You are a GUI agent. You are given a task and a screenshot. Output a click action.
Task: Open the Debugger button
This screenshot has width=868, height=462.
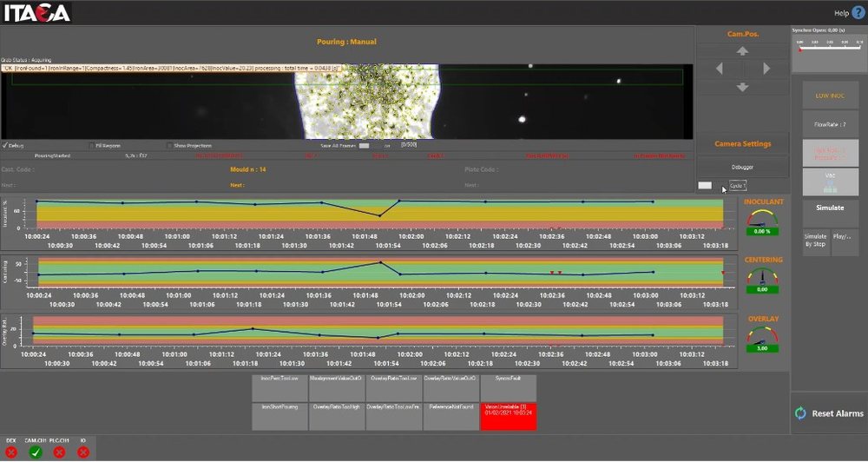click(742, 167)
